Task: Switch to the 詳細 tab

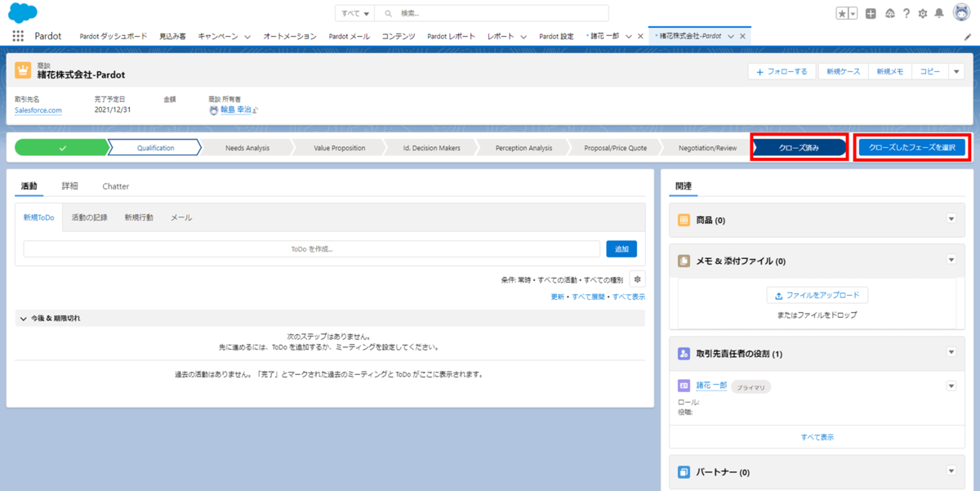Action: coord(70,186)
